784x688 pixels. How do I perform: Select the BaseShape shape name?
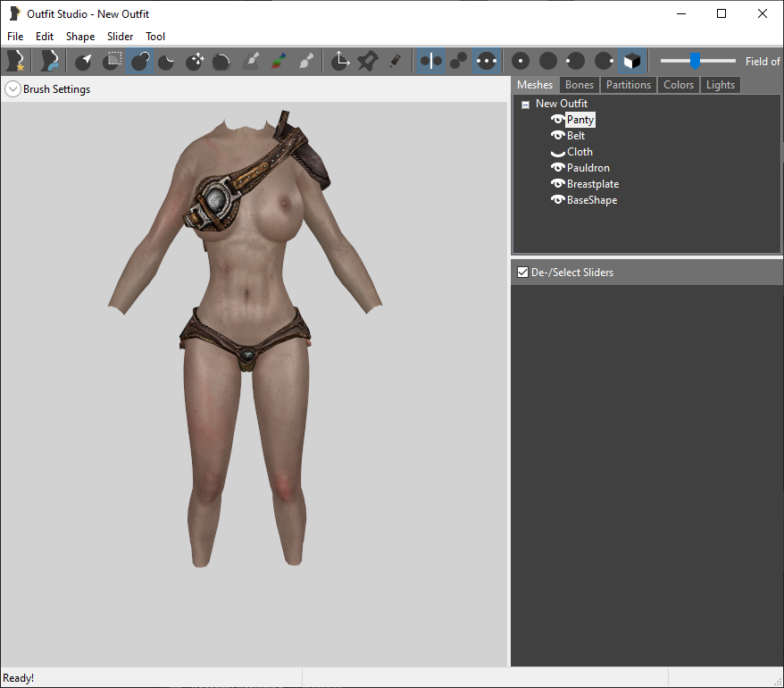tap(592, 199)
